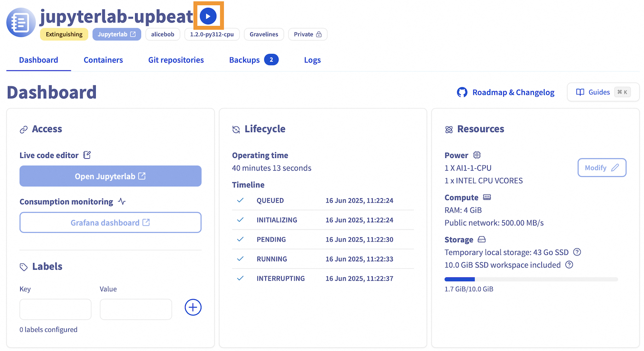The height and width of the screenshot is (351, 644).
Task: Modify the AI1-1-CPU power resources
Action: [602, 167]
